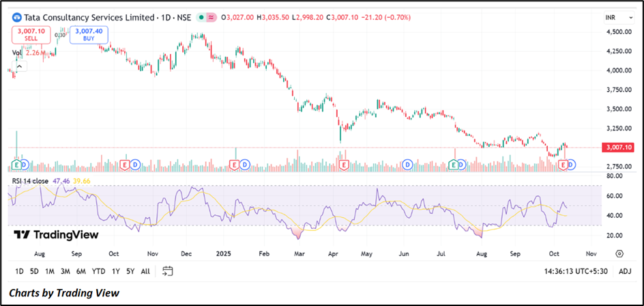
Task: Click the Tata Consultancy Services symbol logo
Action: (18, 17)
